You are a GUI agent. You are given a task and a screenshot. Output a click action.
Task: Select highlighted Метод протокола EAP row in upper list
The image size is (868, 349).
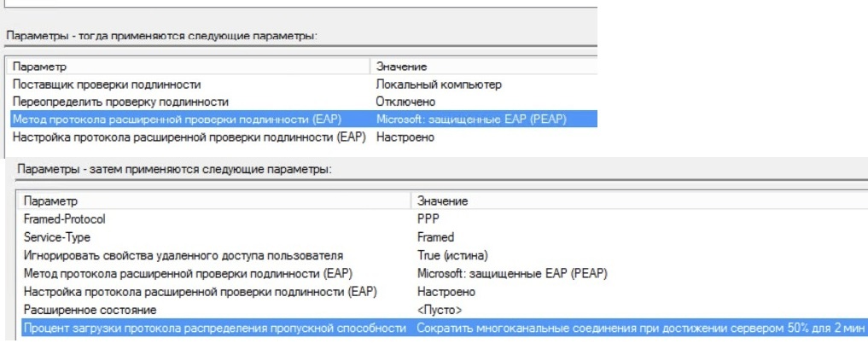pyautogui.click(x=303, y=119)
